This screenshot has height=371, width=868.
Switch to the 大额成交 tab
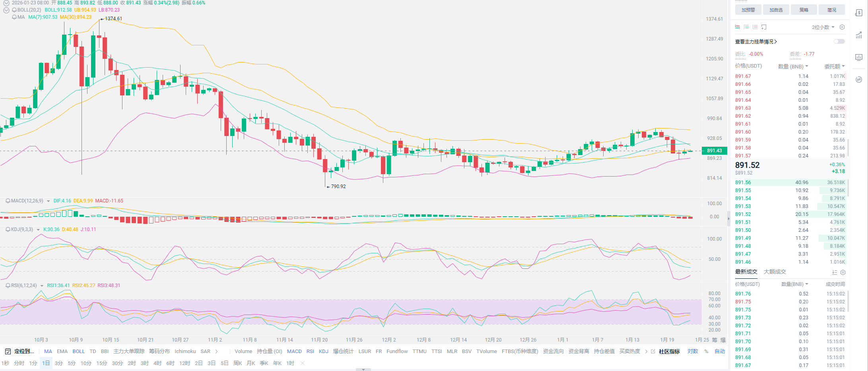point(775,272)
